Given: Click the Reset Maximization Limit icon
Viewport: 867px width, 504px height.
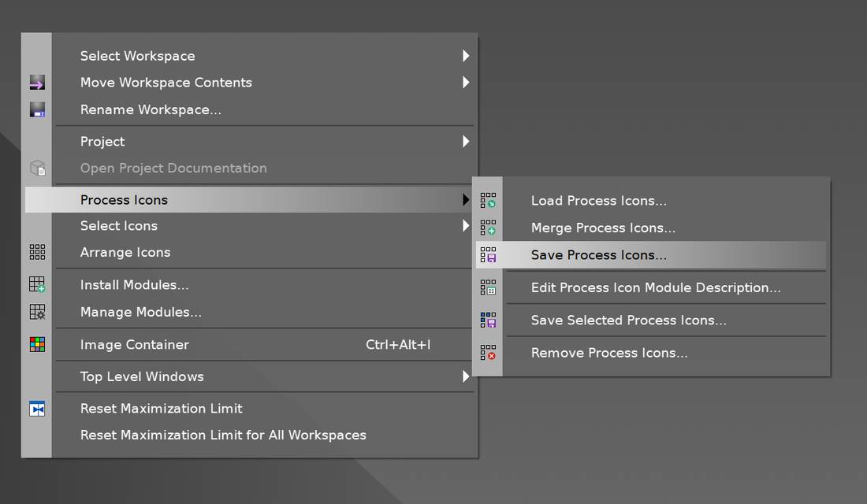Looking at the screenshot, I should pyautogui.click(x=37, y=409).
